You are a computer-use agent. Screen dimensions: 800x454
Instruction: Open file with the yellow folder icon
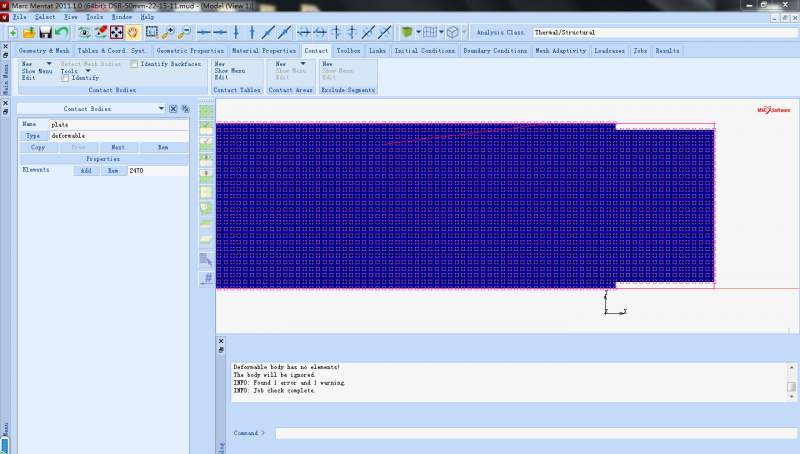[29, 32]
